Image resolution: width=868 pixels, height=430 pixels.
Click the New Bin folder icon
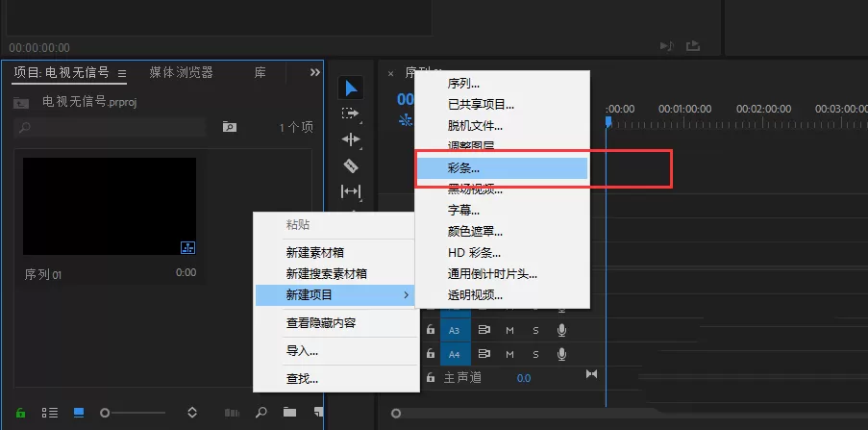(x=289, y=413)
